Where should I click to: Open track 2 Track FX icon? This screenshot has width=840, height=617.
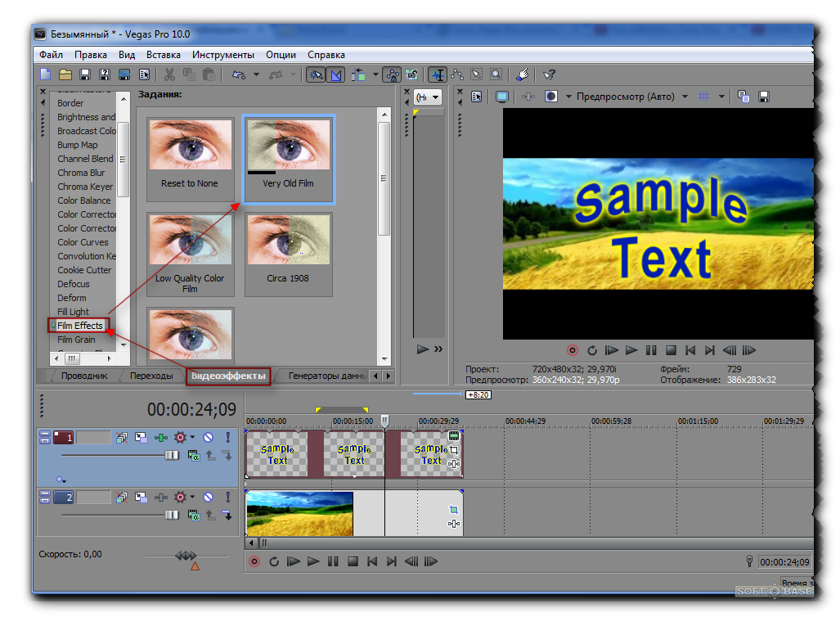[x=160, y=498]
